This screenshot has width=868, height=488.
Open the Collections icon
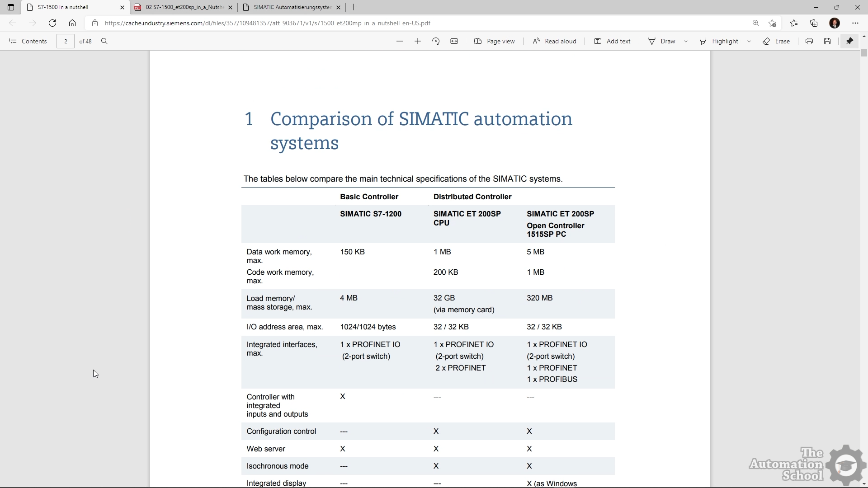814,23
